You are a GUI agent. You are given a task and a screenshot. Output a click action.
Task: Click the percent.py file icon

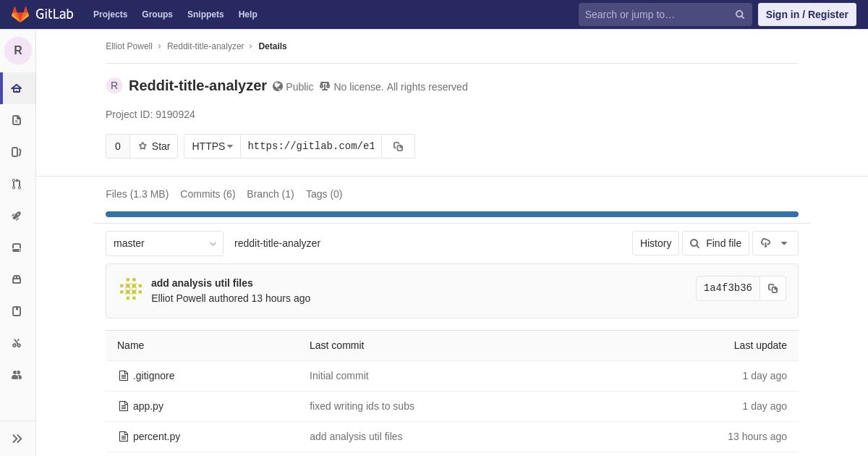point(124,436)
